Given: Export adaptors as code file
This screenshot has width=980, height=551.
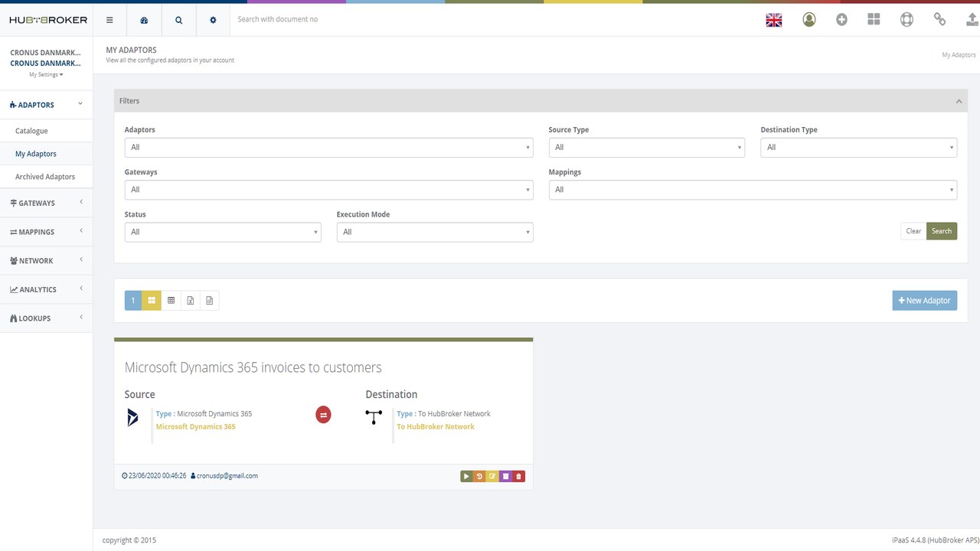Looking at the screenshot, I should 209,301.
